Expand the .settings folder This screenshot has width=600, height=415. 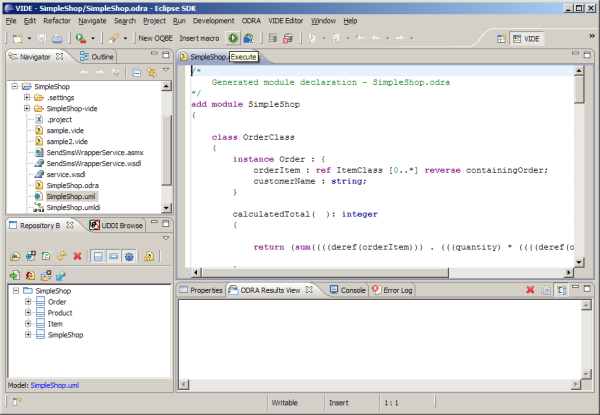(x=27, y=97)
